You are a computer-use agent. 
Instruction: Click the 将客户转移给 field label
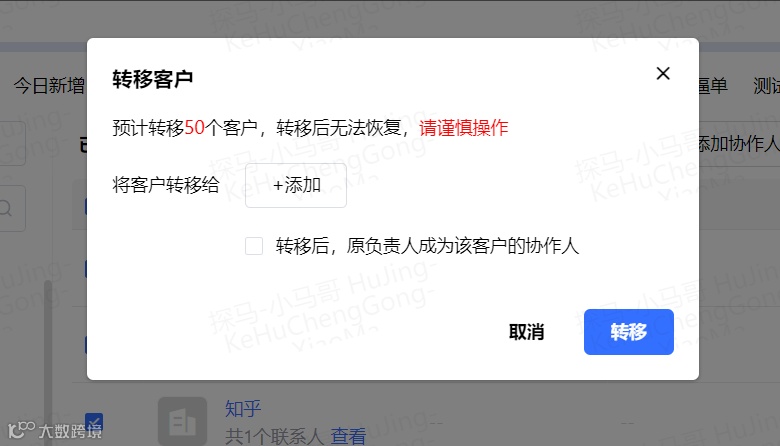coord(166,185)
